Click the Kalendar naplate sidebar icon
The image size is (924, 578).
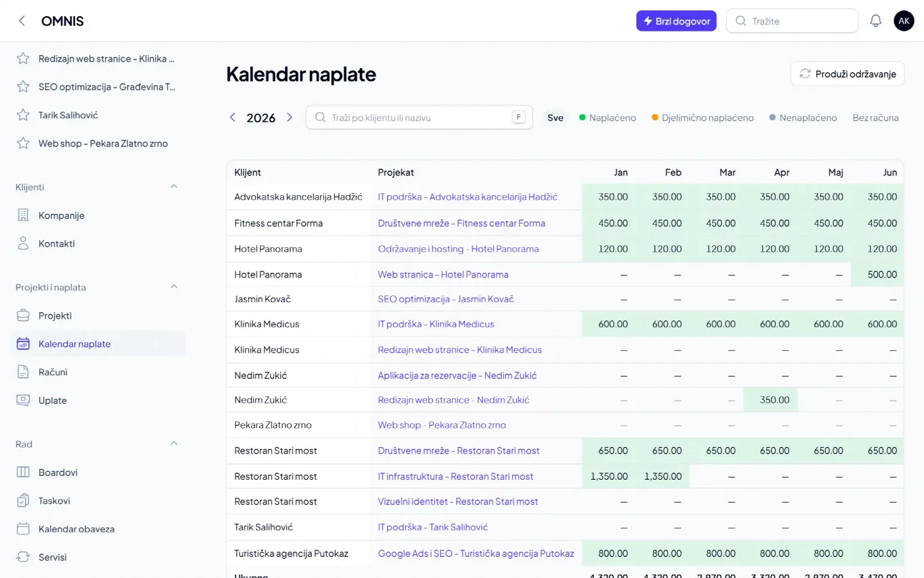(x=23, y=344)
